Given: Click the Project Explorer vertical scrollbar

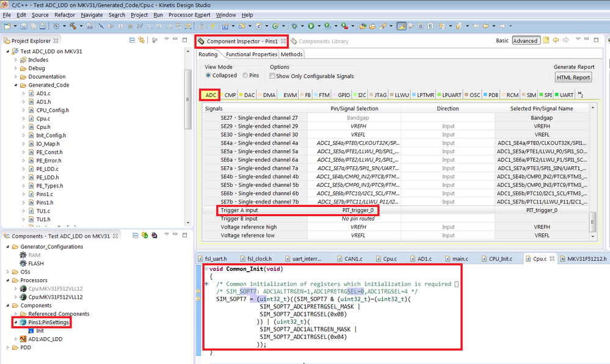Looking at the screenshot, I should (187, 100).
